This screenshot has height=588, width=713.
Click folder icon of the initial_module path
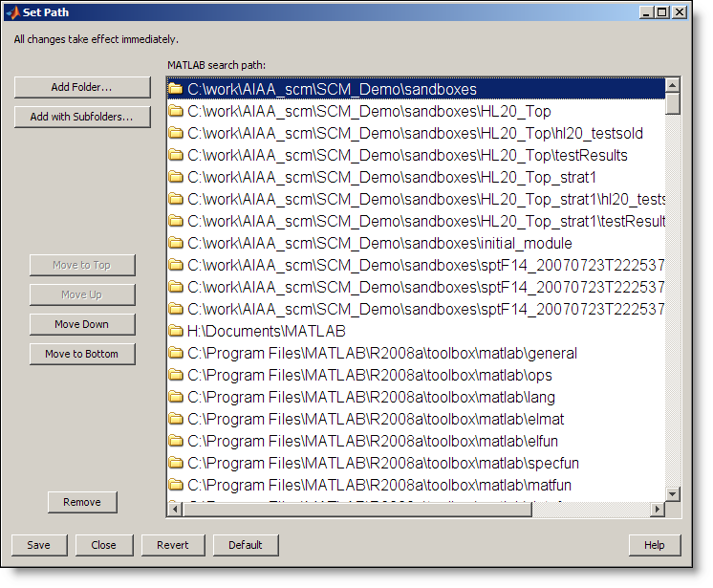pyautogui.click(x=176, y=243)
